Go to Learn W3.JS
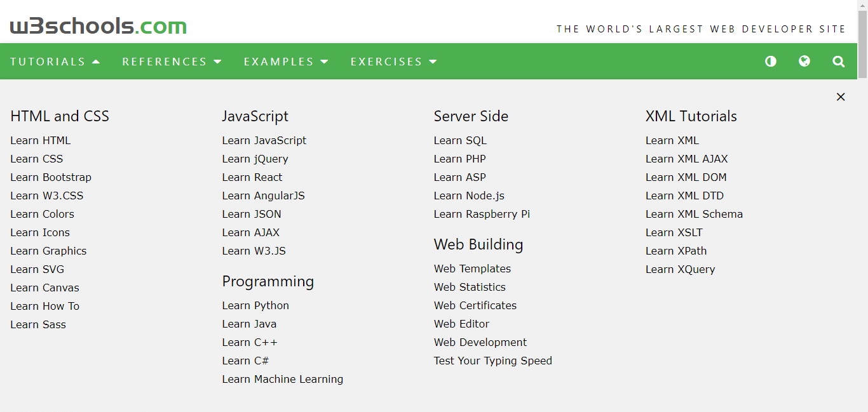868x412 pixels. pyautogui.click(x=254, y=251)
